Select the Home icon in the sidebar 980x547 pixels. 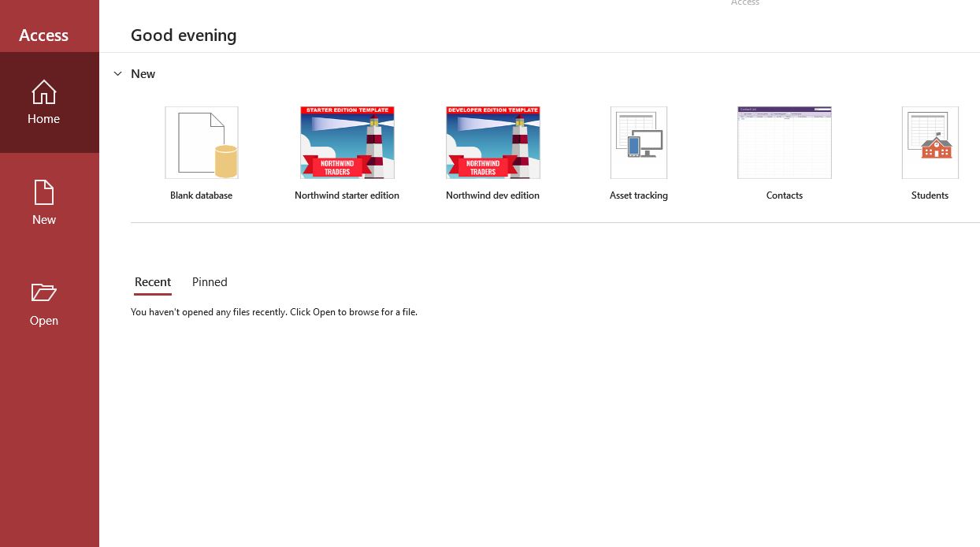tap(43, 102)
